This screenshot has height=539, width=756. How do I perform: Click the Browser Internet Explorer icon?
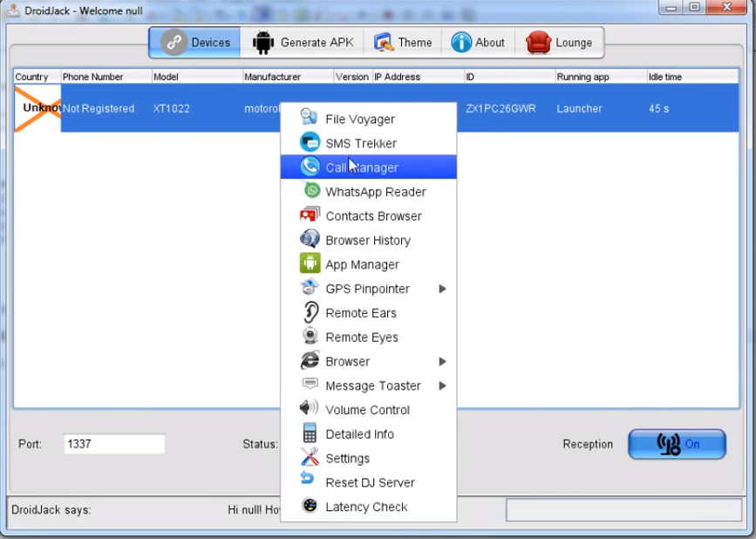click(x=310, y=360)
